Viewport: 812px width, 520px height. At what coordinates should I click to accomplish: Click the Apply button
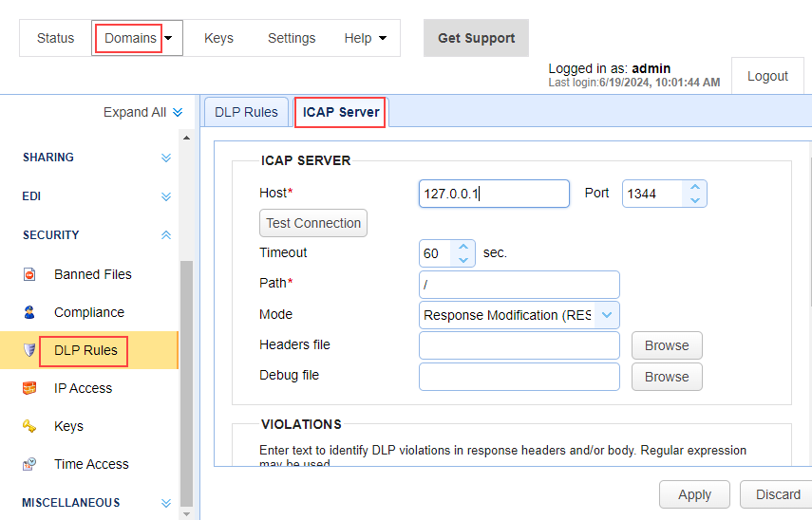click(x=694, y=494)
